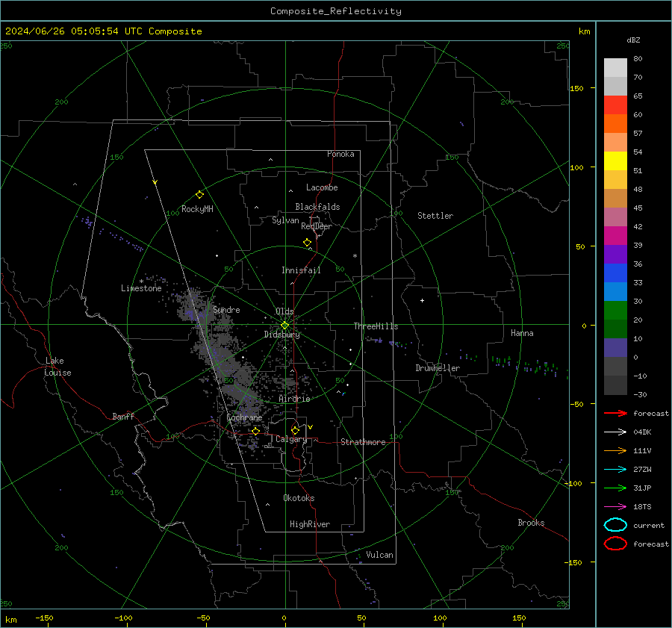Click the Banff label
This screenshot has width=672, height=628.
pos(123,416)
